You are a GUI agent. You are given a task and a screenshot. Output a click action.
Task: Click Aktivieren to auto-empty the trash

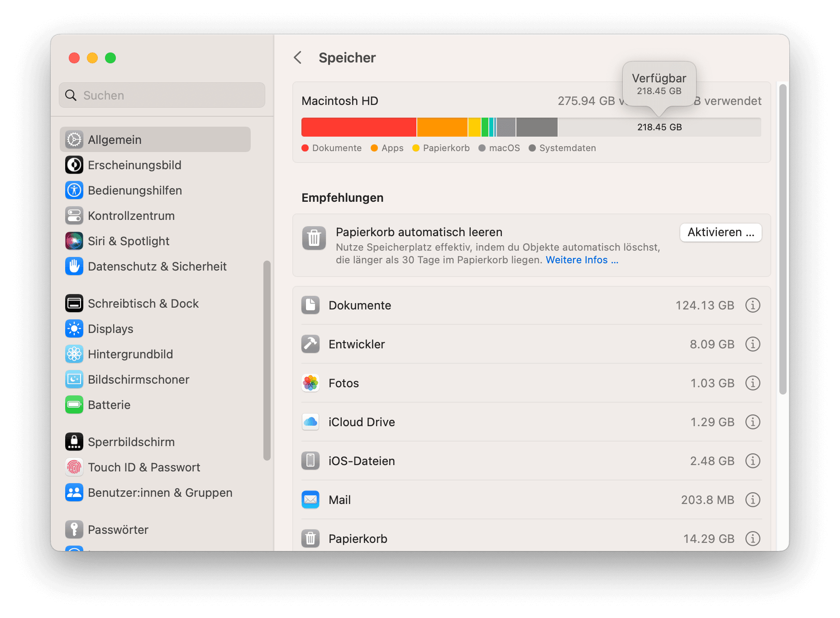point(721,233)
